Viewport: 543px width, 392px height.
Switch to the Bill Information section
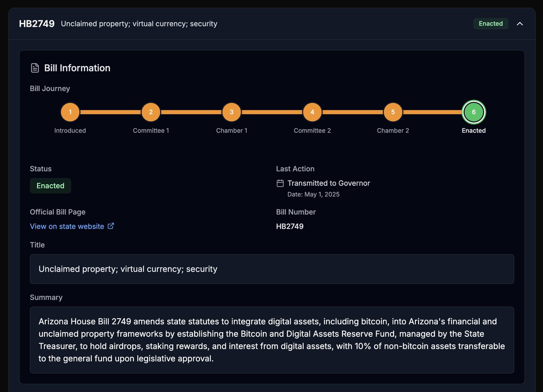[78, 68]
